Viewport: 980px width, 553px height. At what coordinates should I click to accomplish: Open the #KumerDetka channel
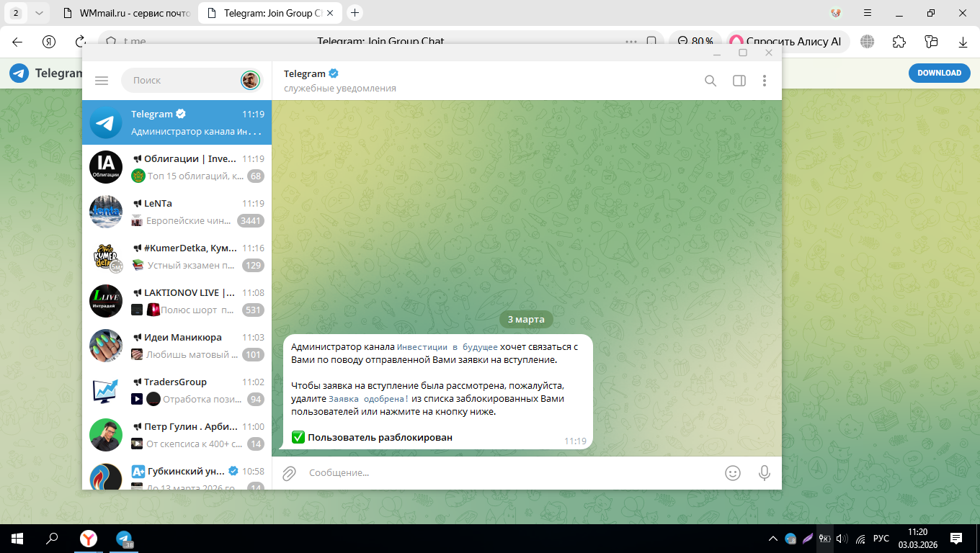coord(177,256)
